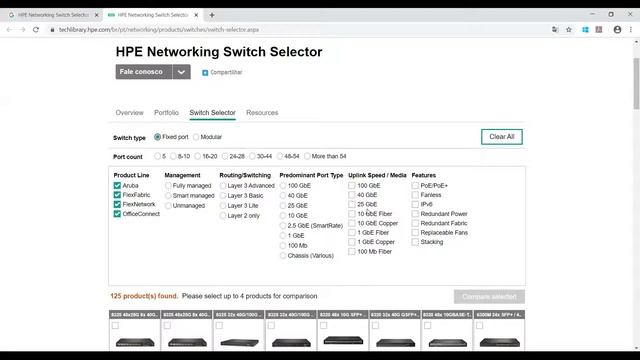The width and height of the screenshot is (640, 360).
Task: Choose port count 16-20
Action: (x=198, y=156)
